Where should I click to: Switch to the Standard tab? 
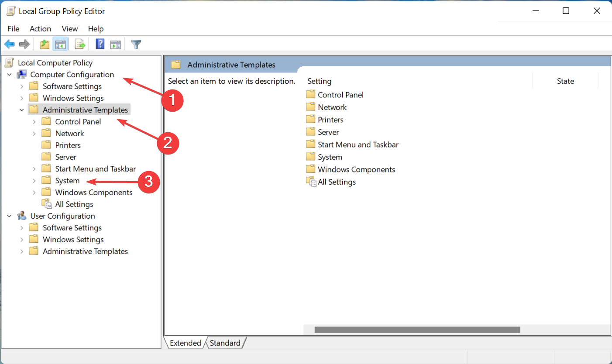click(x=225, y=343)
